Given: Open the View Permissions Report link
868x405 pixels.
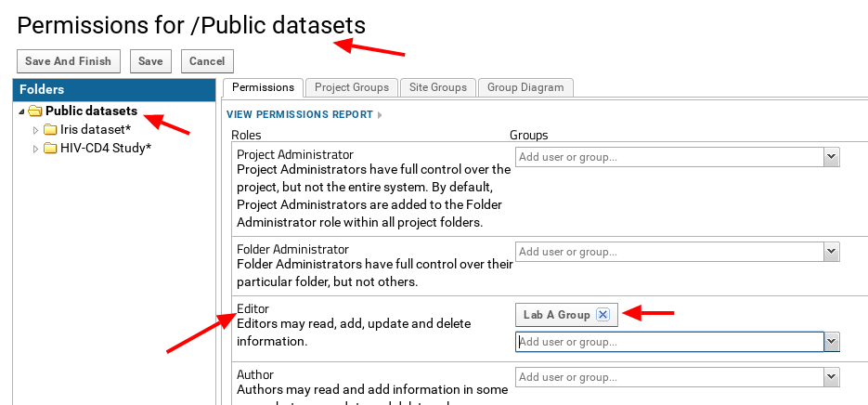Looking at the screenshot, I should (300, 114).
